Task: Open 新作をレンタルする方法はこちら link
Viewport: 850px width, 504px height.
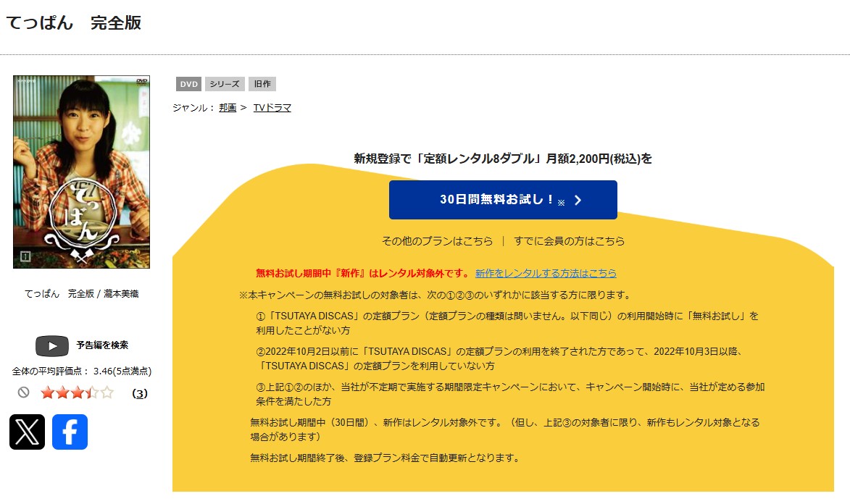Action: point(546,273)
